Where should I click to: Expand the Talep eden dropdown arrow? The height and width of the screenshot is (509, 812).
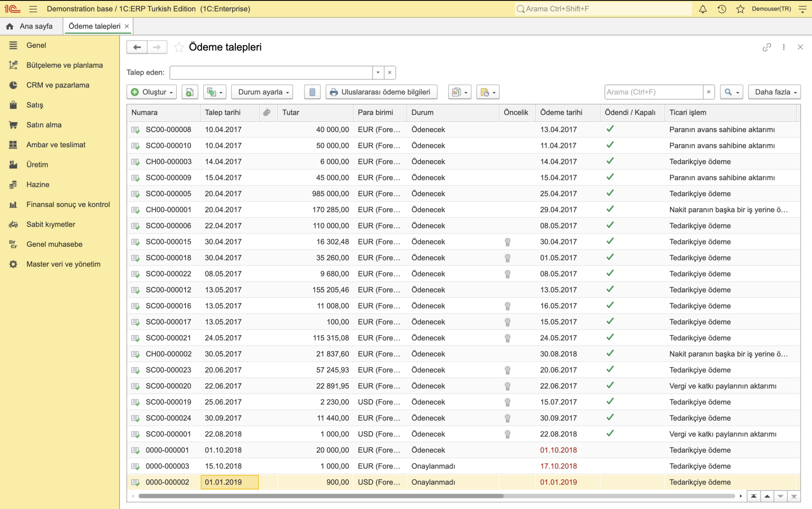378,72
